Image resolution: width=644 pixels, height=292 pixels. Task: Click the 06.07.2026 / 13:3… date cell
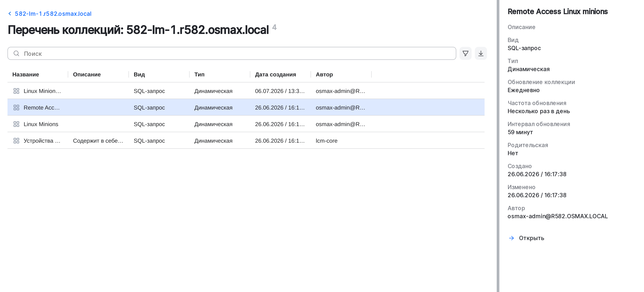pos(280,91)
